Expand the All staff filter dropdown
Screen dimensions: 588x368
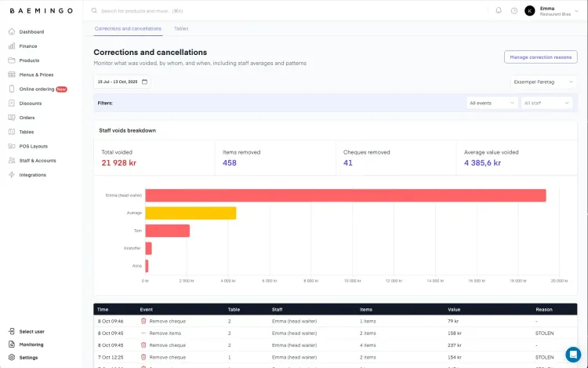coord(546,103)
